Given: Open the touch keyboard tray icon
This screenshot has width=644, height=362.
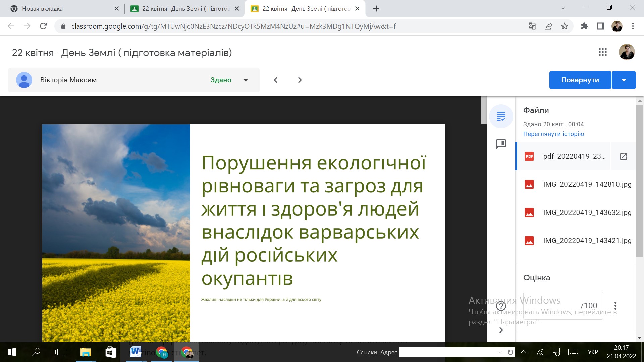Looking at the screenshot, I should pos(574,352).
